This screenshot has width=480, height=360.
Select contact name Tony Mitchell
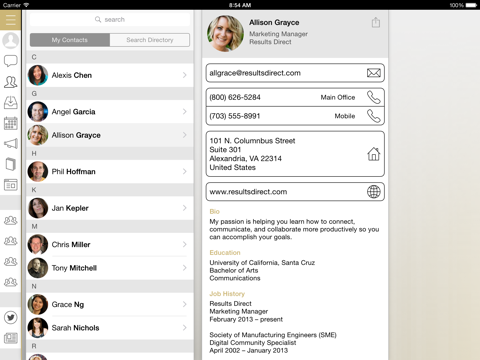[x=74, y=268]
